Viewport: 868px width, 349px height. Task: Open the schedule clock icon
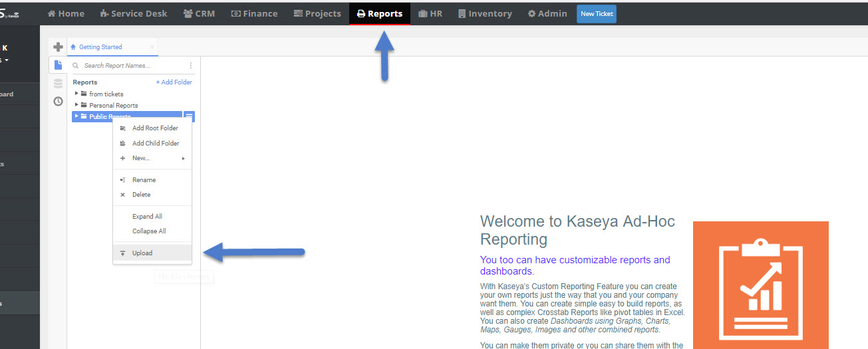tap(58, 102)
